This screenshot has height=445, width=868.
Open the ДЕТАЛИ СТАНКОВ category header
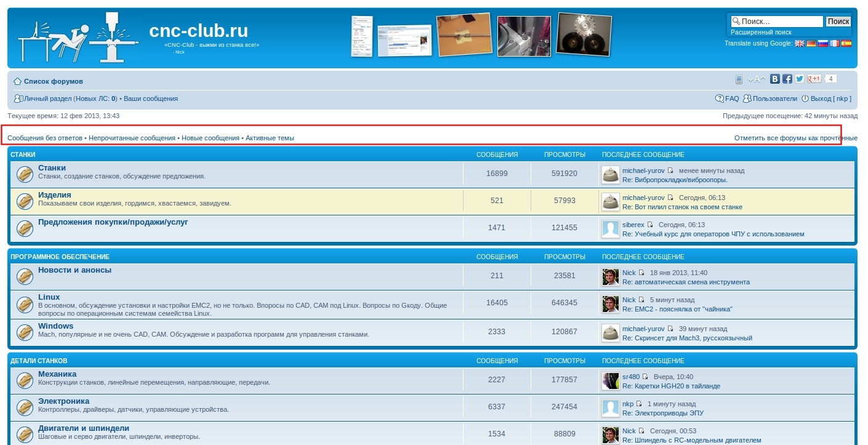39,361
